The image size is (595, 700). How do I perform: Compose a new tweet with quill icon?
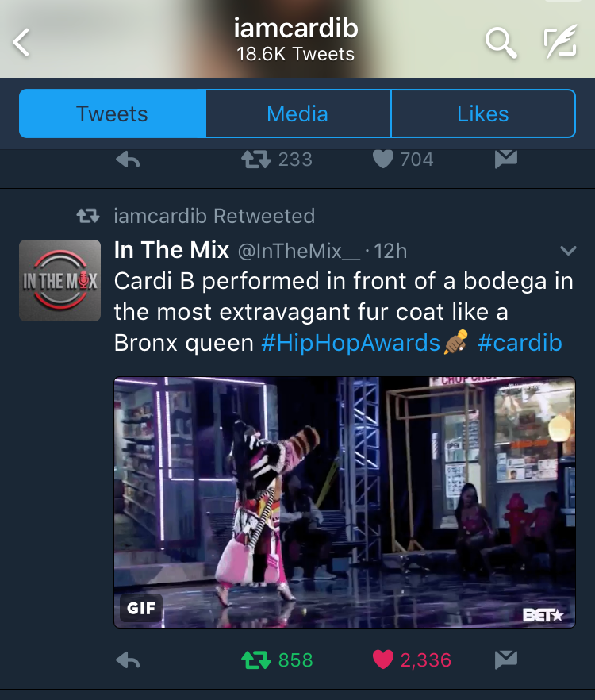(x=560, y=41)
